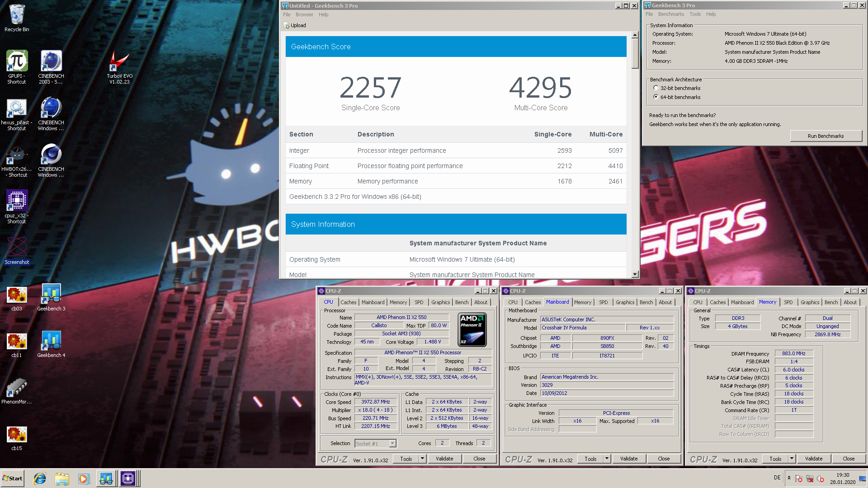The height and width of the screenshot is (488, 868).
Task: Click the AMD Phenom II logo in CPU-Z
Action: coord(472,329)
